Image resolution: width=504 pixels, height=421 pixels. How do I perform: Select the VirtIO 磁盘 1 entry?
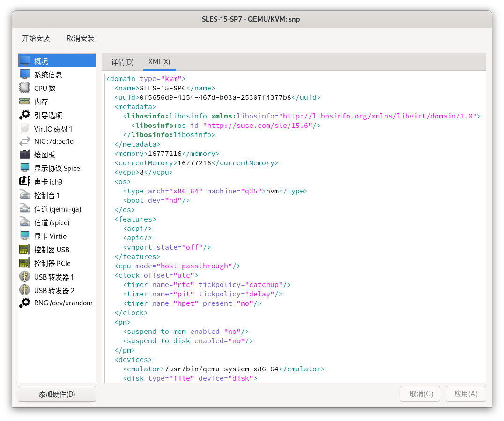point(57,129)
